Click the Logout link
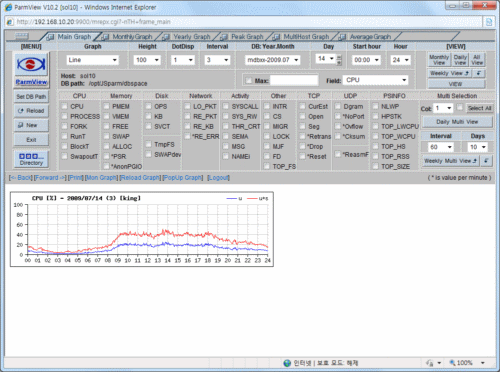Image resolution: width=500 pixels, height=372 pixels. (218, 178)
